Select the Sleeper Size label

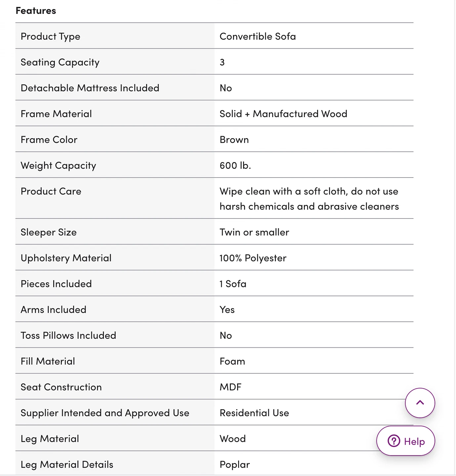[49, 232]
